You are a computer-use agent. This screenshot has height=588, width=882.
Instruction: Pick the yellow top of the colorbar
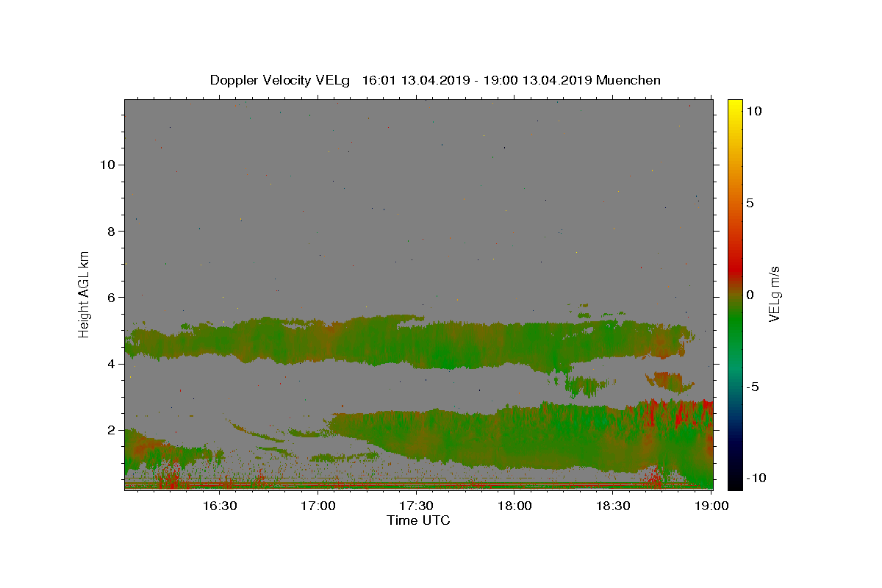point(734,104)
